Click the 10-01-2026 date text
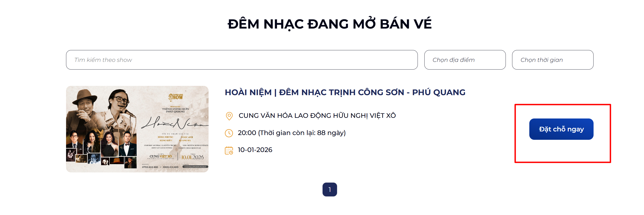This screenshot has width=644, height=215. tap(255, 150)
